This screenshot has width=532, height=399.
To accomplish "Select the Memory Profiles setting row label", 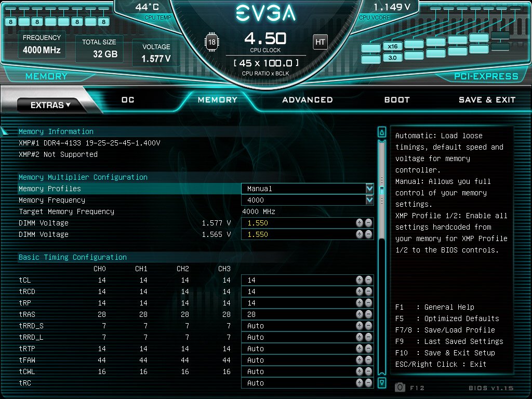I will 50,189.
